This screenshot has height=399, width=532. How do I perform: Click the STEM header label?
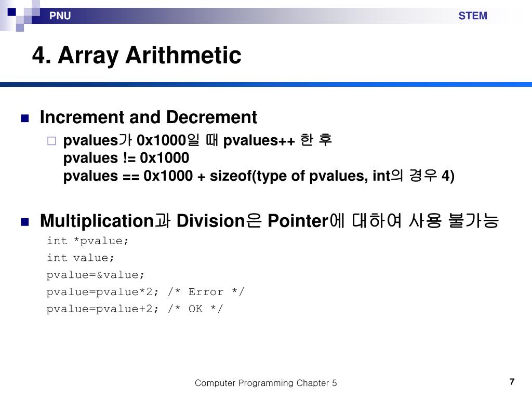473,16
